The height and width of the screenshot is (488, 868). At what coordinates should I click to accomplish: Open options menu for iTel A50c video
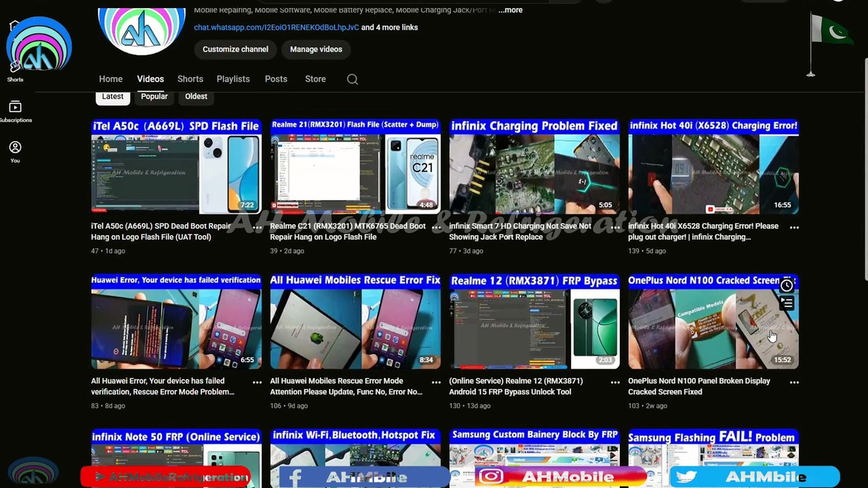(257, 227)
